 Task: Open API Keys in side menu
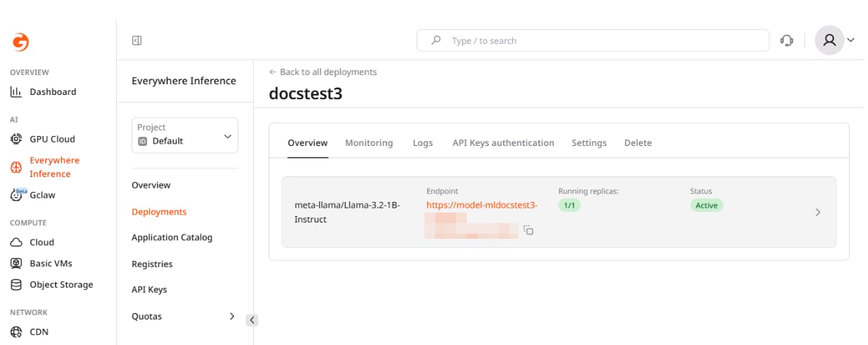click(x=149, y=289)
